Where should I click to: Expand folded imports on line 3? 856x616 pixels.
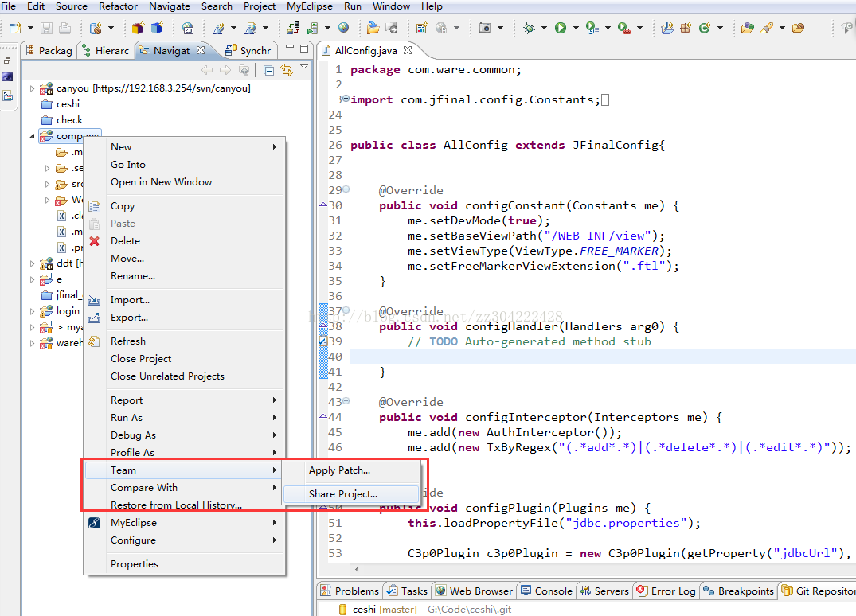(x=346, y=99)
